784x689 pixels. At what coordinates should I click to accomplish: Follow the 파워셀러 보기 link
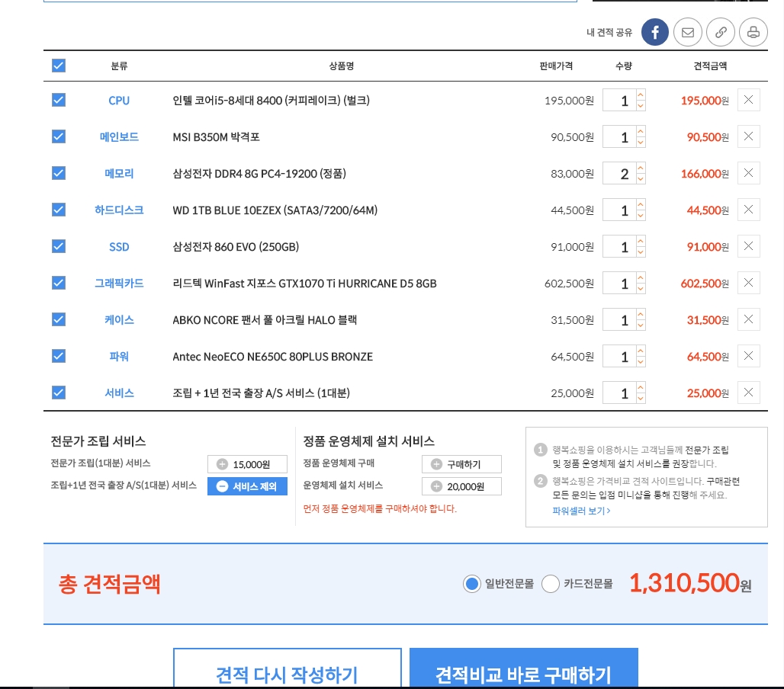coord(581,511)
